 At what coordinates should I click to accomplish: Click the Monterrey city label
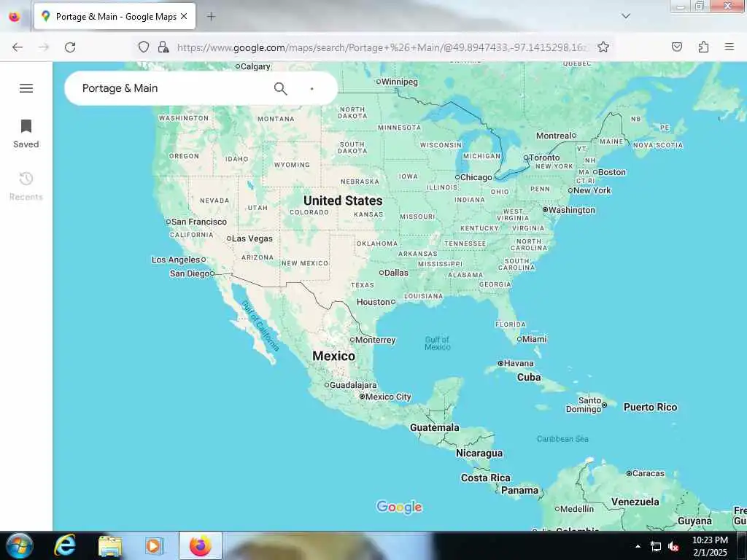pyautogui.click(x=376, y=340)
